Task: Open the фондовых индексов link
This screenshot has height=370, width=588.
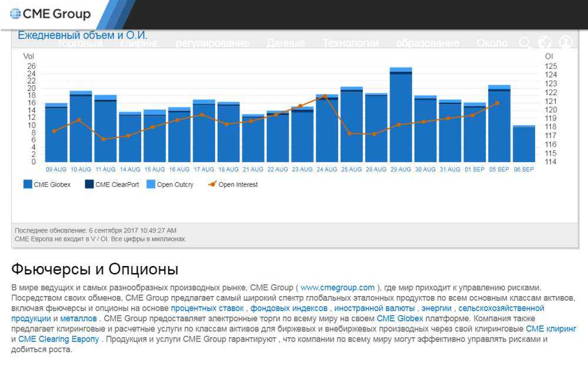Action: pyautogui.click(x=289, y=308)
